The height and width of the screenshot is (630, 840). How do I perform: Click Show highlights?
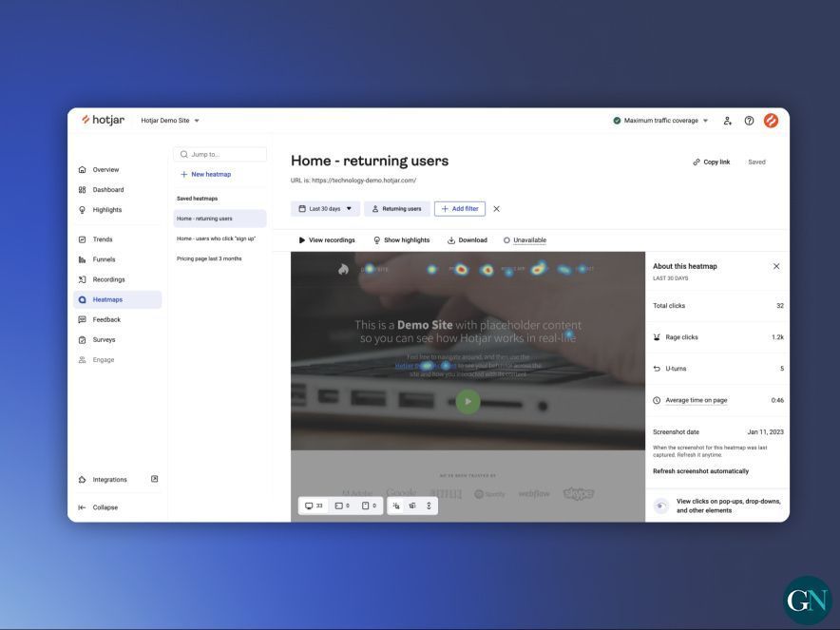click(x=402, y=240)
